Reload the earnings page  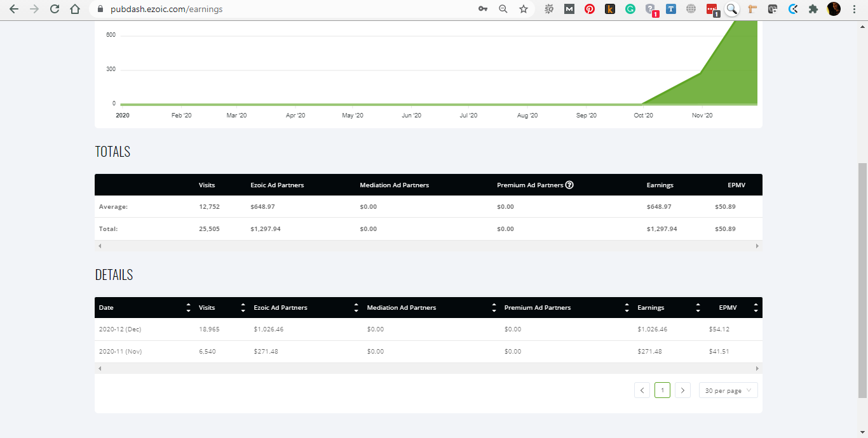coord(55,10)
